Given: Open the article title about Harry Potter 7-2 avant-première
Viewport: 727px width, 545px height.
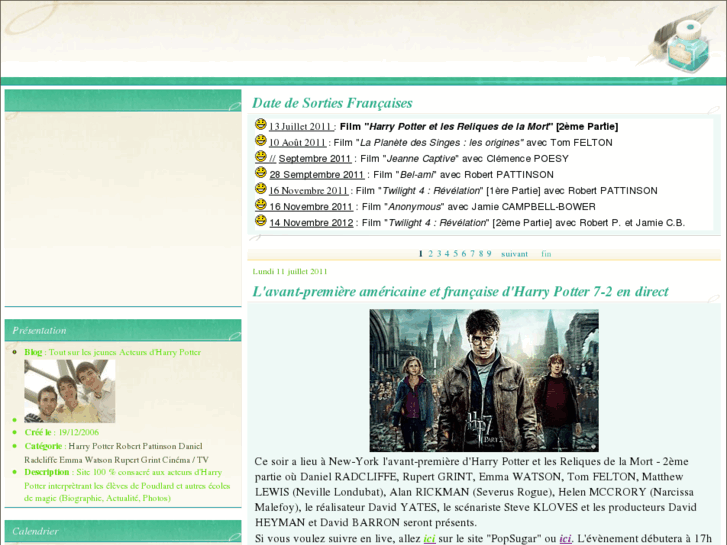Looking at the screenshot, I should coord(460,292).
